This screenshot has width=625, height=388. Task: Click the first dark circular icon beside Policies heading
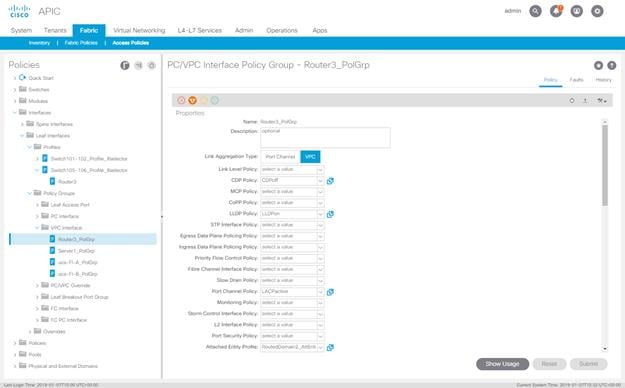pos(125,65)
